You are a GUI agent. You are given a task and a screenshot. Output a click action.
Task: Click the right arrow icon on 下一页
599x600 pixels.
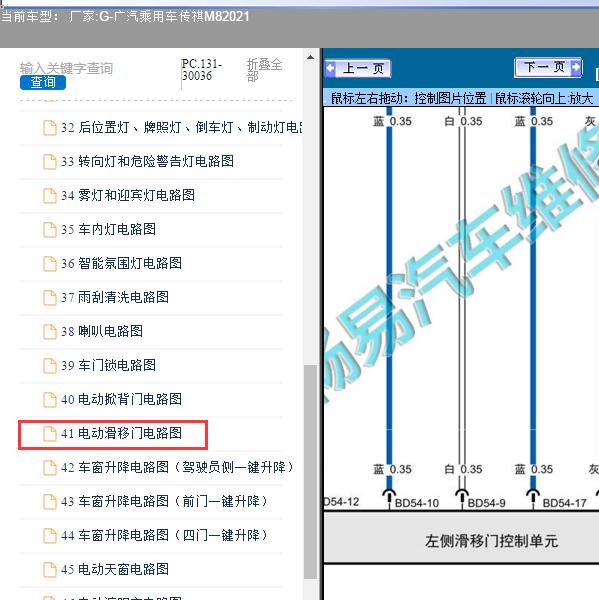575,67
